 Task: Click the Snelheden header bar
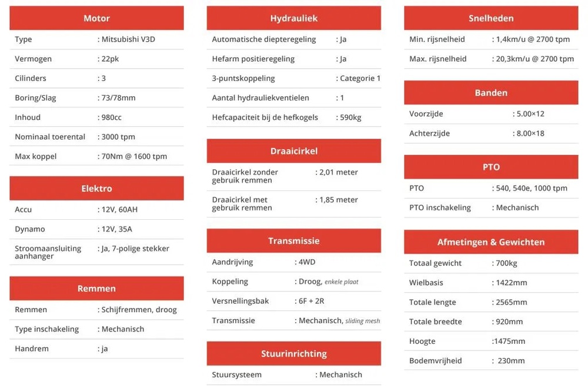(491, 18)
